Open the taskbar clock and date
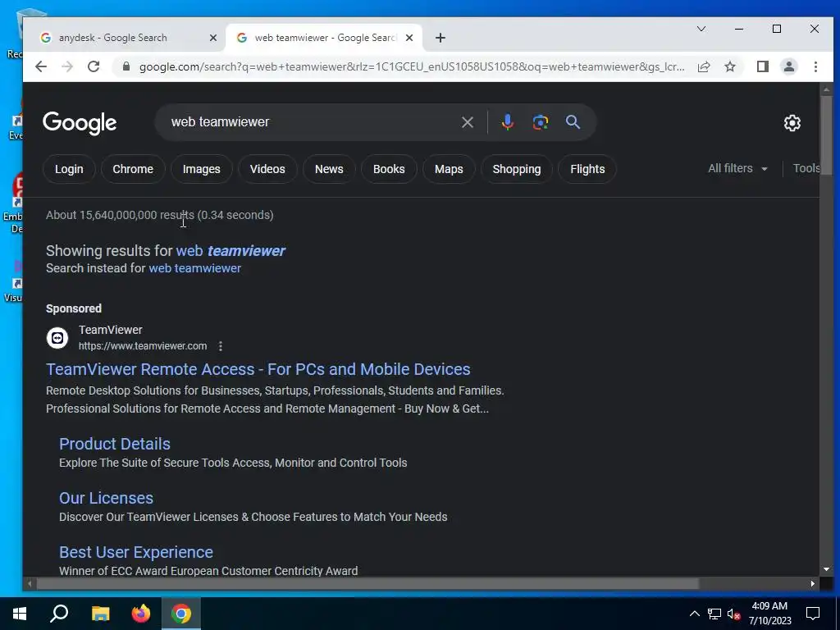Image resolution: width=840 pixels, height=630 pixels. [x=769, y=614]
